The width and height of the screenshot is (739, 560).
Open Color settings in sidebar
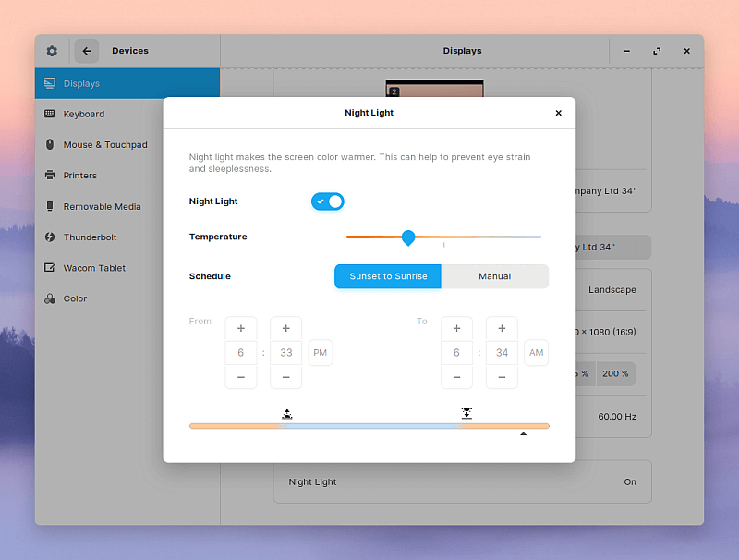[77, 298]
